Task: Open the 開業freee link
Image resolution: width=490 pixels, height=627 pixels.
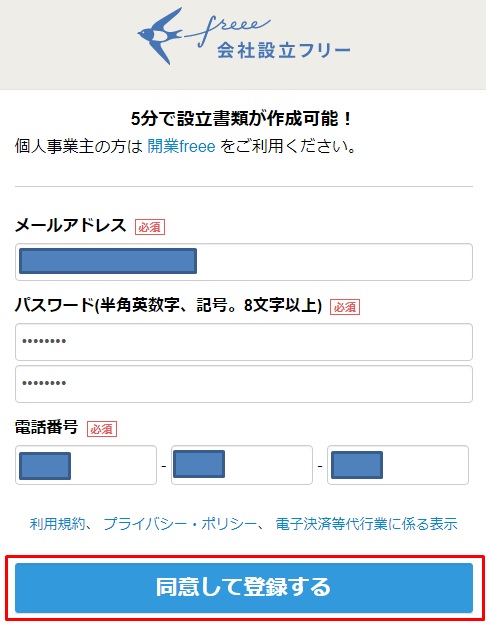Action: click(181, 146)
